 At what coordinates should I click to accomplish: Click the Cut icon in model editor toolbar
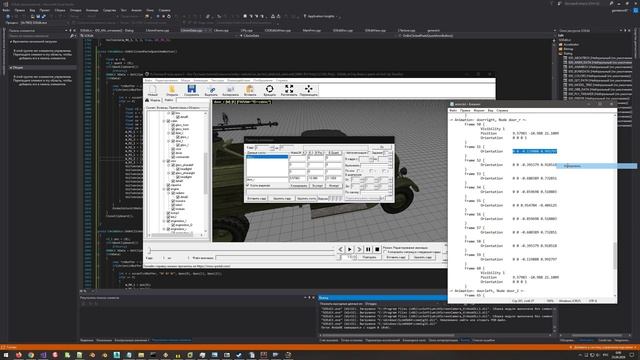tap(211, 91)
